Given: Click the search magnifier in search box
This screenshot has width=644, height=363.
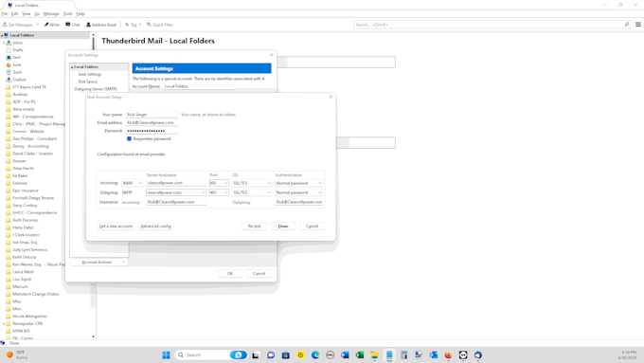Looking at the screenshot, I should pos(626,25).
